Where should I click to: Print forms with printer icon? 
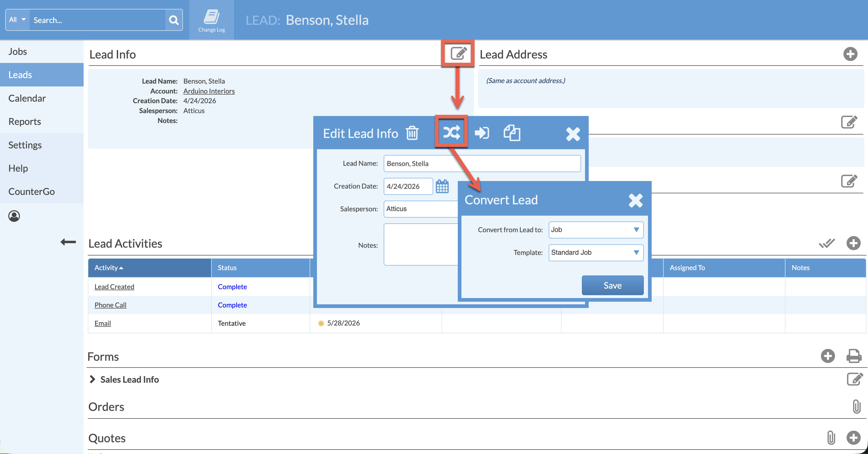click(854, 356)
